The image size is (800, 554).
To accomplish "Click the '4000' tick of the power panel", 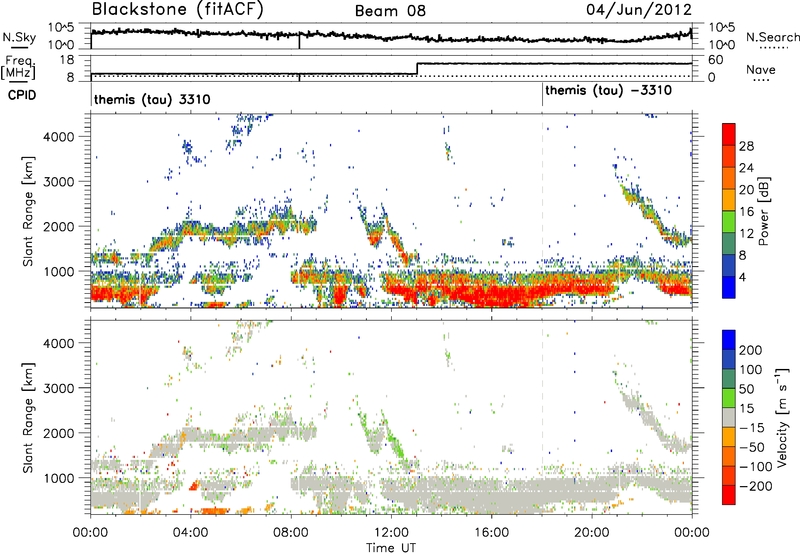I will coord(59,137).
